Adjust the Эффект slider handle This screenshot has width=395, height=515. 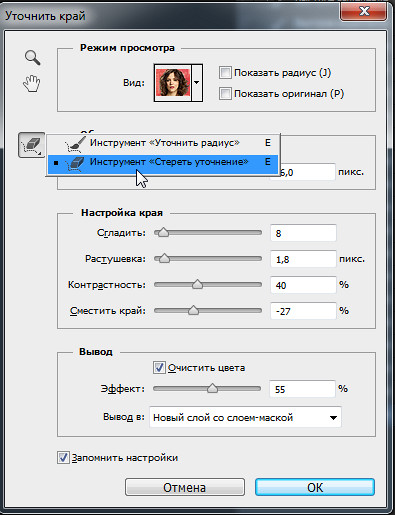coord(212,388)
